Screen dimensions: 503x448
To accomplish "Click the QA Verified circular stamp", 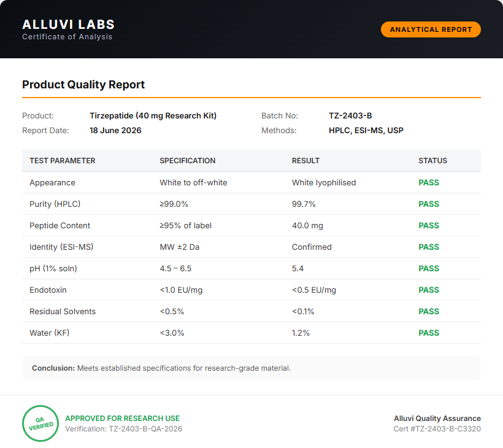I will click(x=40, y=423).
